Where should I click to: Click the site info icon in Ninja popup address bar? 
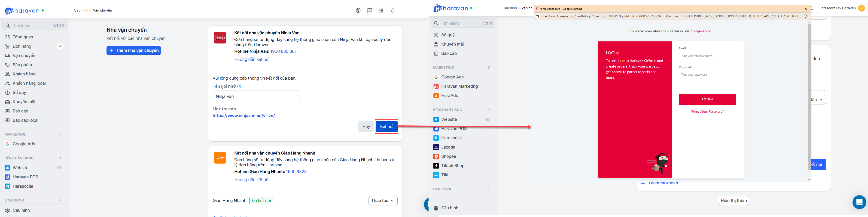click(x=538, y=16)
